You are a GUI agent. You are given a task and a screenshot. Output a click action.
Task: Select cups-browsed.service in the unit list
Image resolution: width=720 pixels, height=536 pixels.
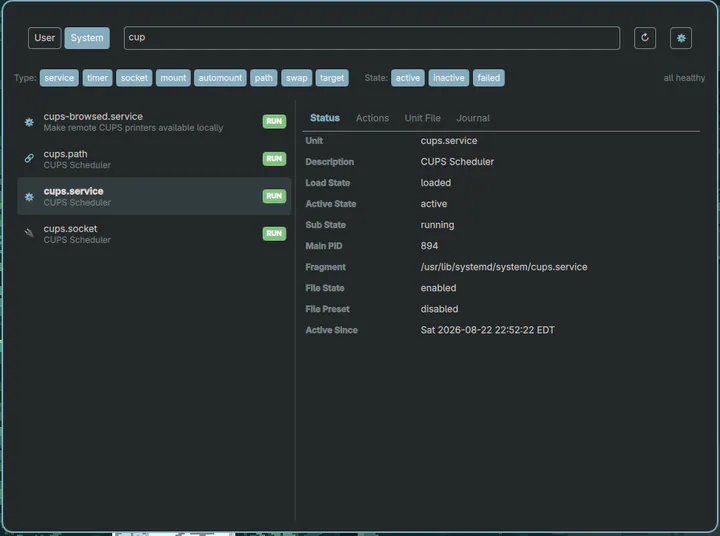point(154,122)
